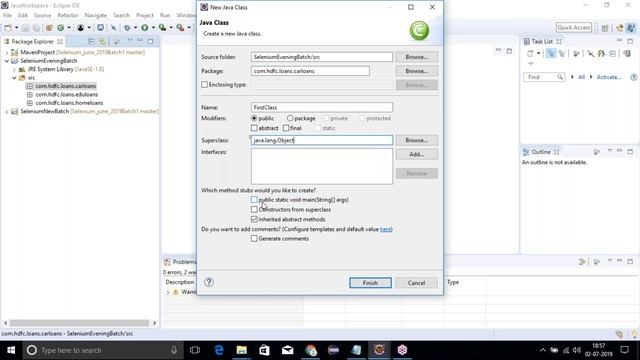Click the Mail icon on Windows taskbar
The height and width of the screenshot is (360, 640).
(x=287, y=350)
